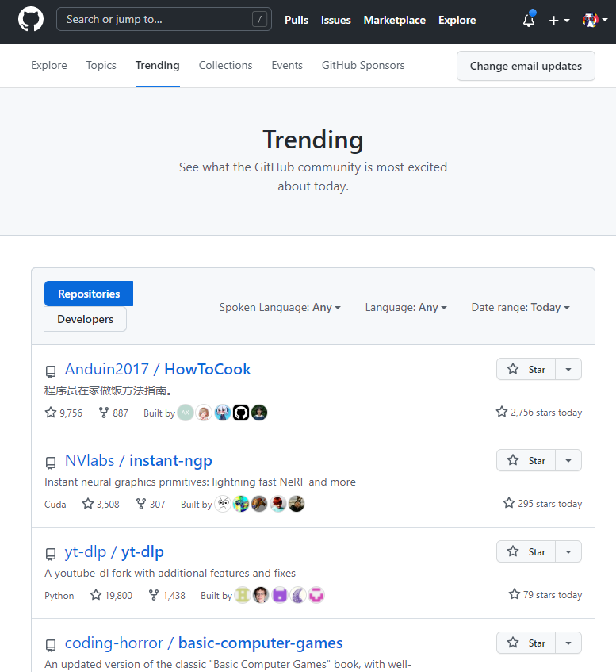This screenshot has height=672, width=616.
Task: Open star list dropdown for HowToCook
Action: (568, 369)
